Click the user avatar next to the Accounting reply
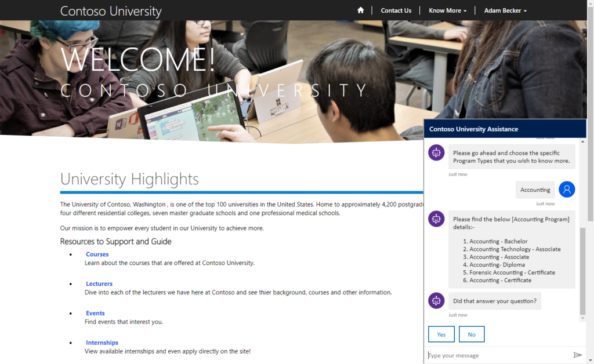 567,189
